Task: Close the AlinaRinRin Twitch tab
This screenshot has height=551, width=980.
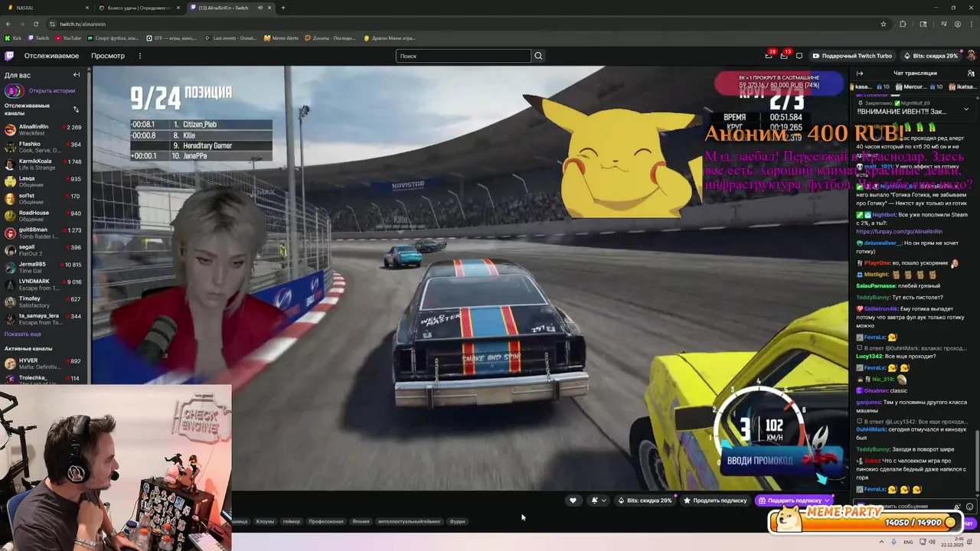Action: [x=269, y=8]
